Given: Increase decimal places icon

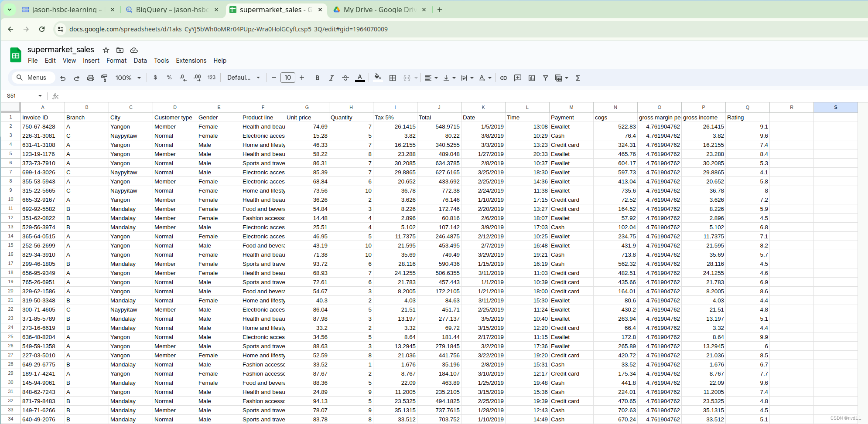Looking at the screenshot, I should [x=197, y=78].
